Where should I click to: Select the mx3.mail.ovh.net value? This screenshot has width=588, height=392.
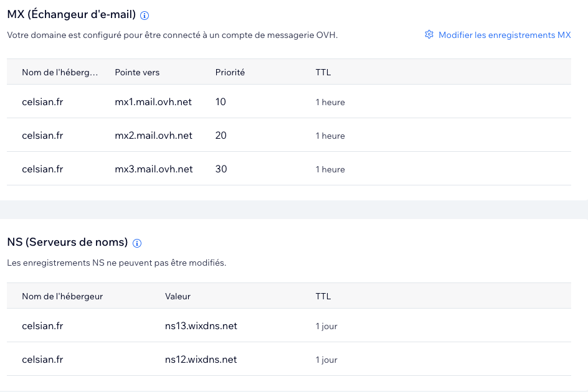pyautogui.click(x=154, y=169)
